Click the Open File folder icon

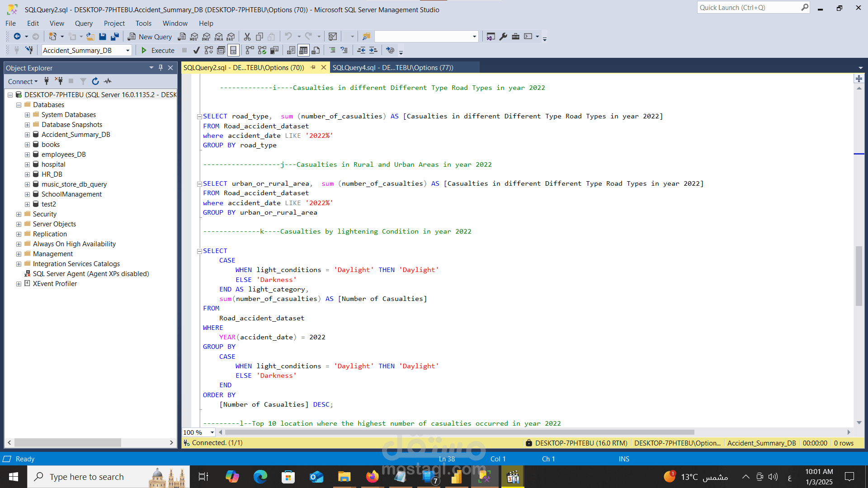(90, 37)
